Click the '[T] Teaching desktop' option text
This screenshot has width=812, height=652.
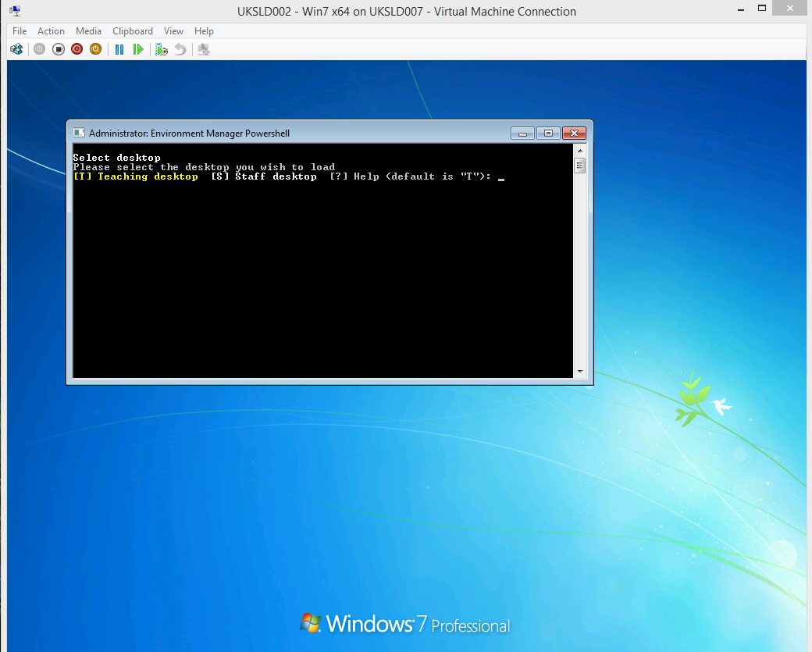[136, 176]
